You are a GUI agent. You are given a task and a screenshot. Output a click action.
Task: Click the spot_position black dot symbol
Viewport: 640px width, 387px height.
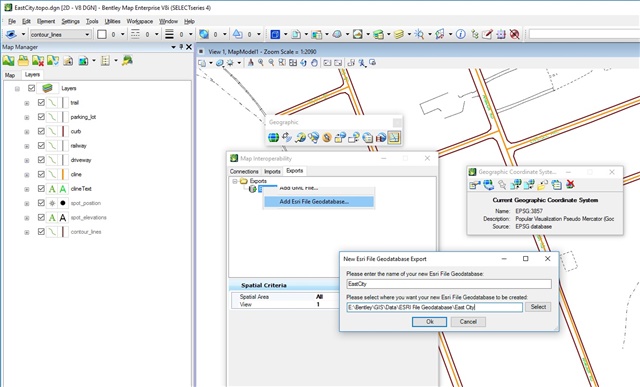coord(63,203)
